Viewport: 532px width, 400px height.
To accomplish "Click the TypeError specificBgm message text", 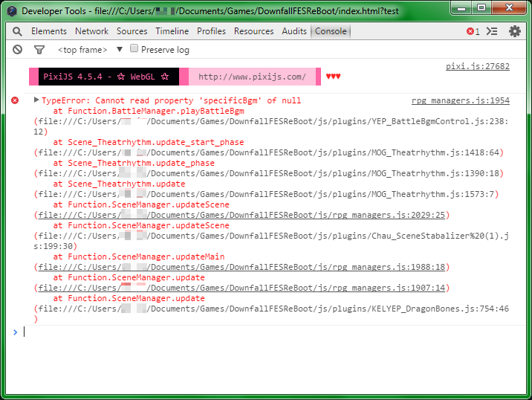I will 172,100.
